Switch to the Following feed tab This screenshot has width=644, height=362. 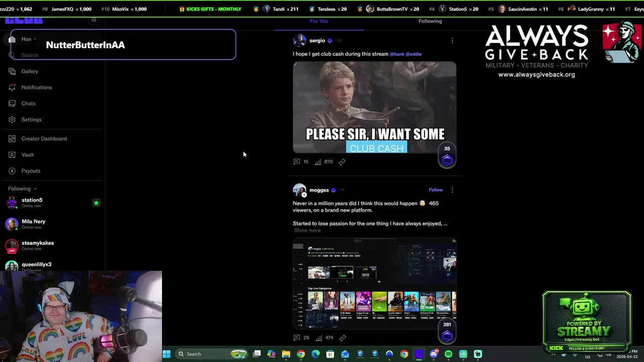(430, 21)
